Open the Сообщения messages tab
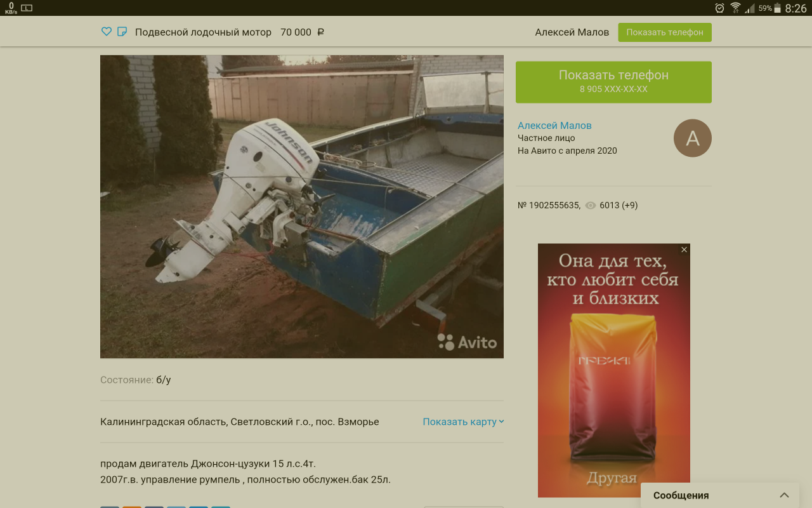The image size is (812, 508). click(x=681, y=495)
